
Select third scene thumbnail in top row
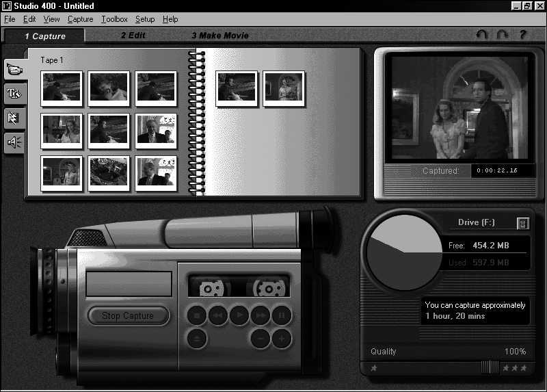click(x=156, y=89)
